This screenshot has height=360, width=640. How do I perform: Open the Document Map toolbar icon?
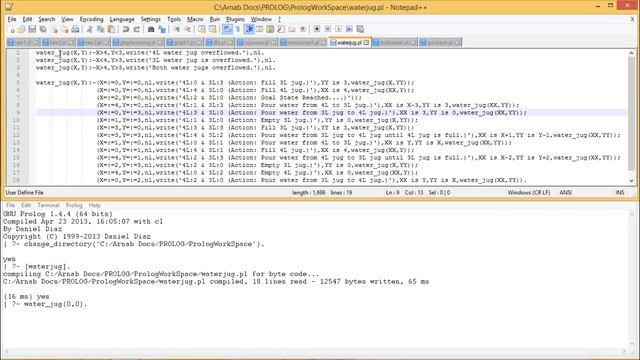coord(270,29)
